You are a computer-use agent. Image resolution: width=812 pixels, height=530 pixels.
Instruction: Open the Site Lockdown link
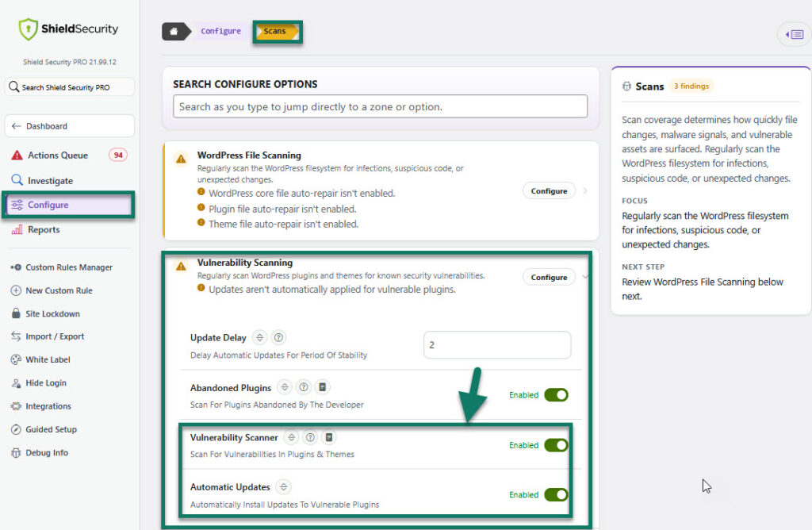[x=53, y=313]
